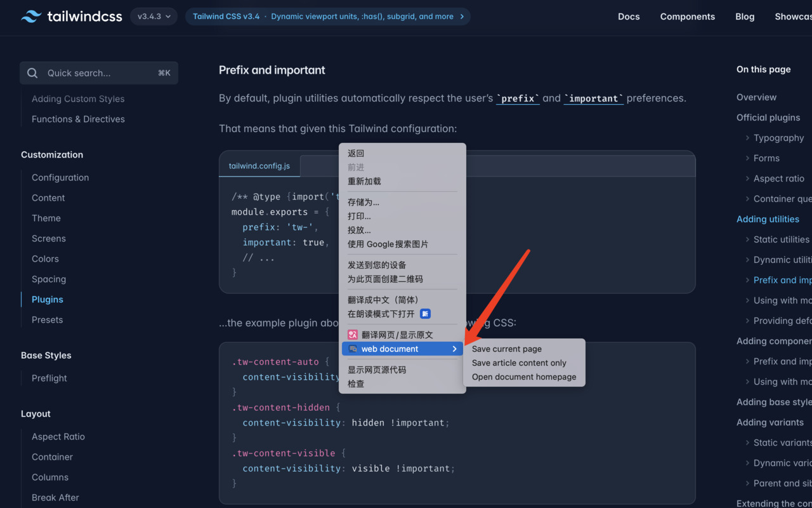
Task: Choose 在朗读模式下打开 menu entry
Action: click(402, 314)
